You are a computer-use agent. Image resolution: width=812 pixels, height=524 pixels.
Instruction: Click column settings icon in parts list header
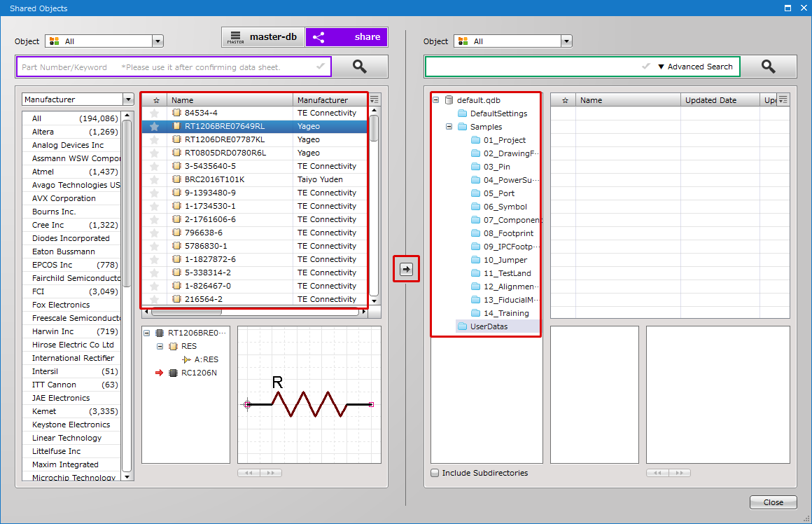(x=374, y=100)
